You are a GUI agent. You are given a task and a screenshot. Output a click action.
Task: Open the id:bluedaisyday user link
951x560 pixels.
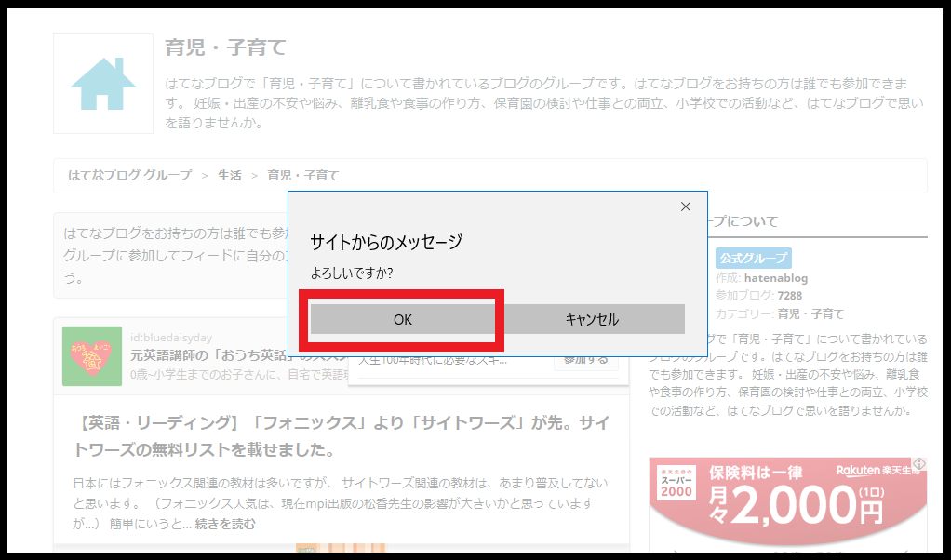pyautogui.click(x=171, y=338)
